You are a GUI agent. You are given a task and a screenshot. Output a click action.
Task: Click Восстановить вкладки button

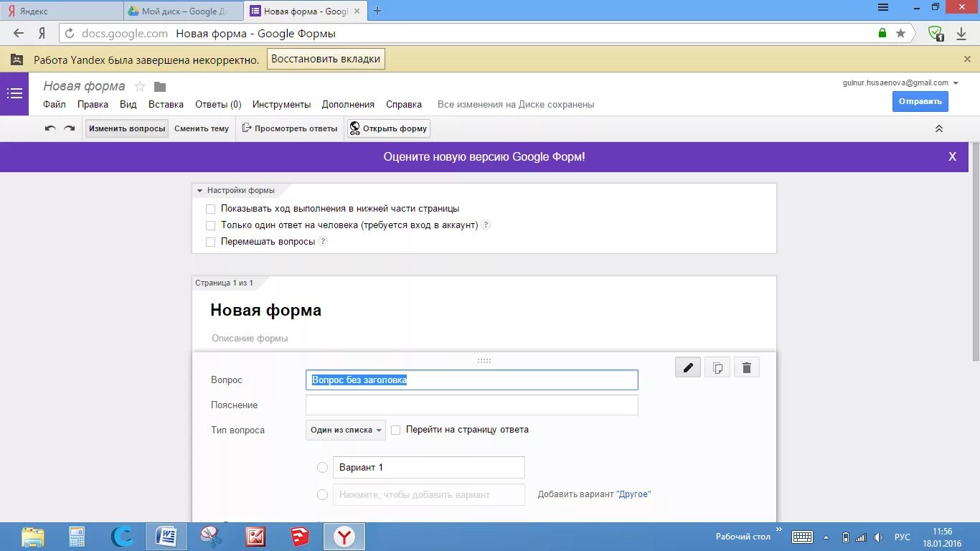(326, 59)
